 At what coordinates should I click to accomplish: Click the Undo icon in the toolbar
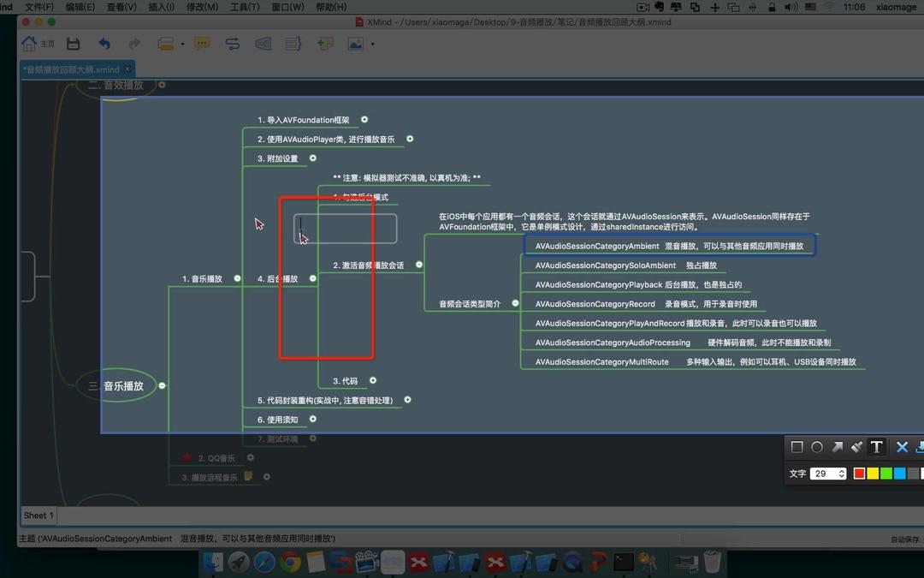104,42
